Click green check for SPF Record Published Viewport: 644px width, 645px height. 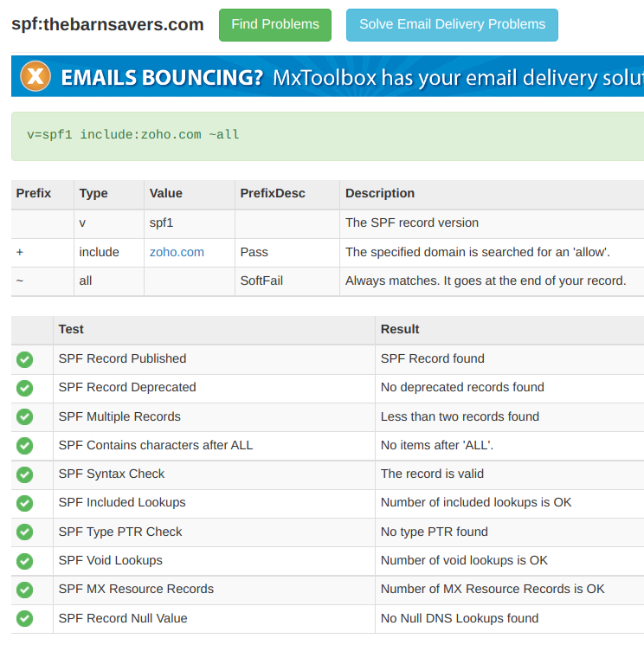pyautogui.click(x=25, y=359)
